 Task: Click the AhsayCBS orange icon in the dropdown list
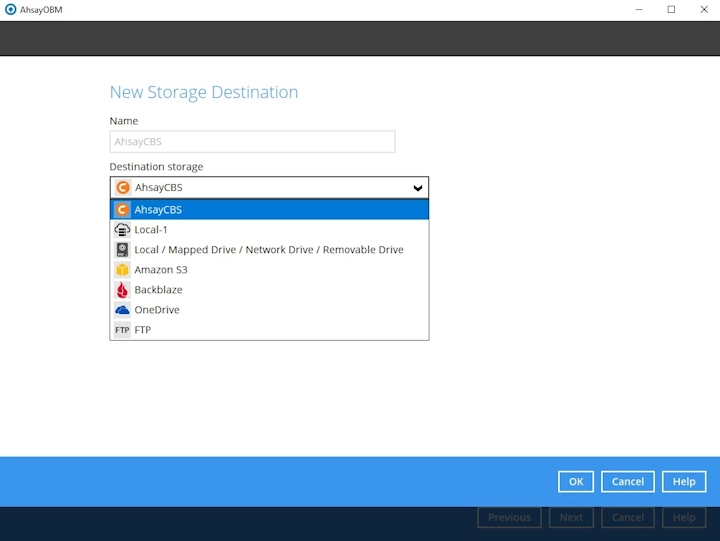coord(122,209)
